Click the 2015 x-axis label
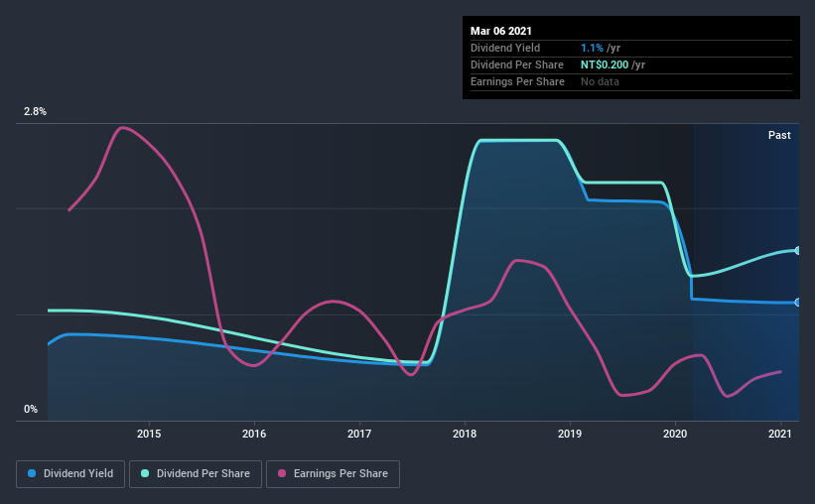815x504 pixels. (x=149, y=434)
